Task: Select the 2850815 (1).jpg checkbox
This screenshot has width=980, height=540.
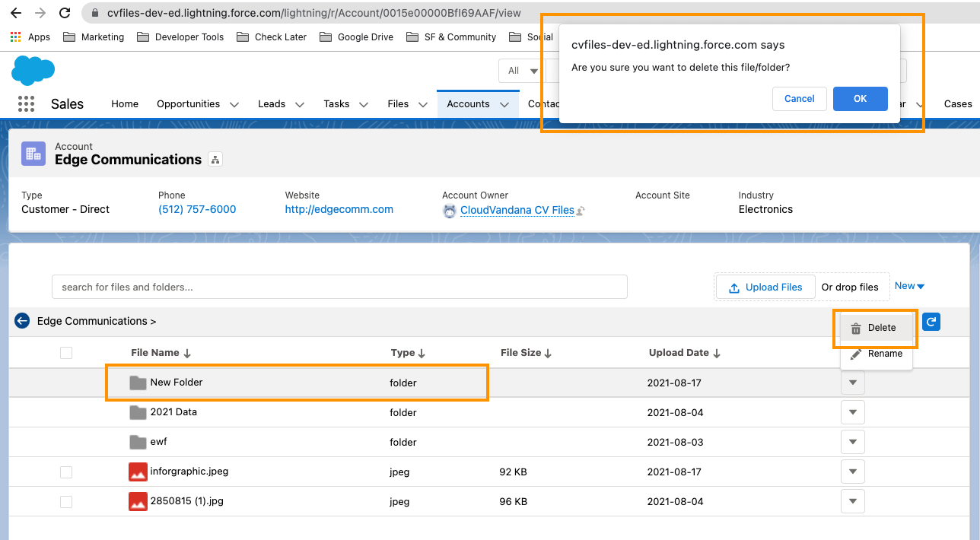Action: (66, 502)
